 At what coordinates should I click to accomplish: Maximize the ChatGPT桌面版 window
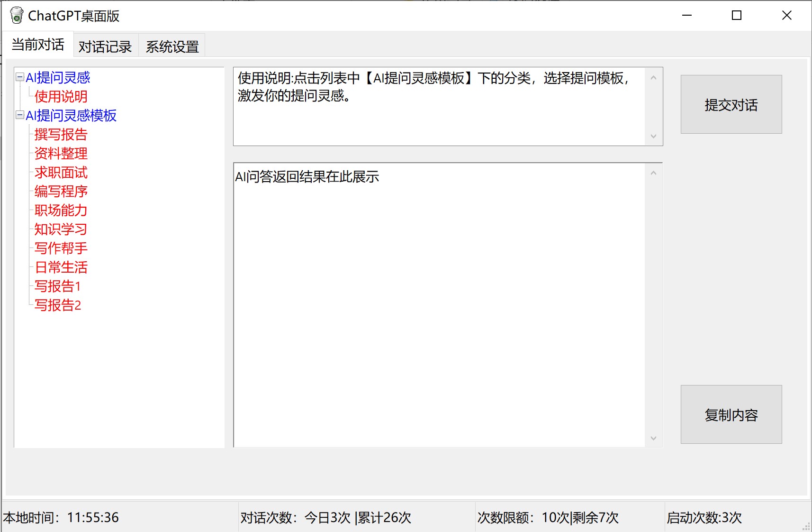coord(737,15)
